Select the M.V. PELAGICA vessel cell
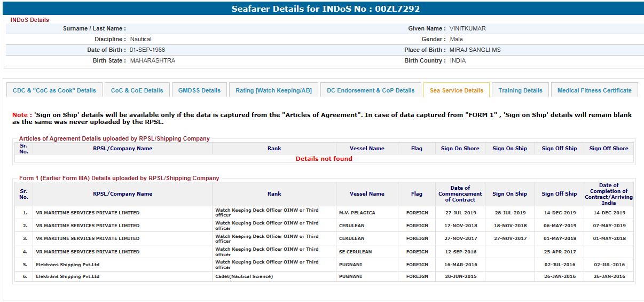This screenshot has height=302, width=644. pos(357,213)
